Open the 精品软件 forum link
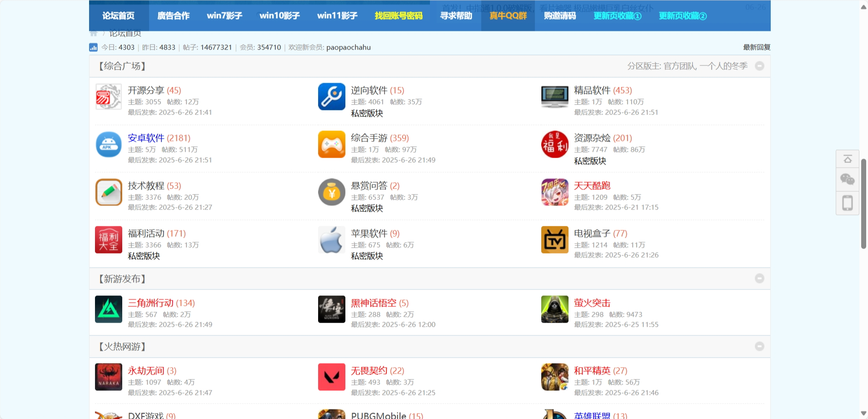Screen dimensions: 868x419 [x=592, y=90]
